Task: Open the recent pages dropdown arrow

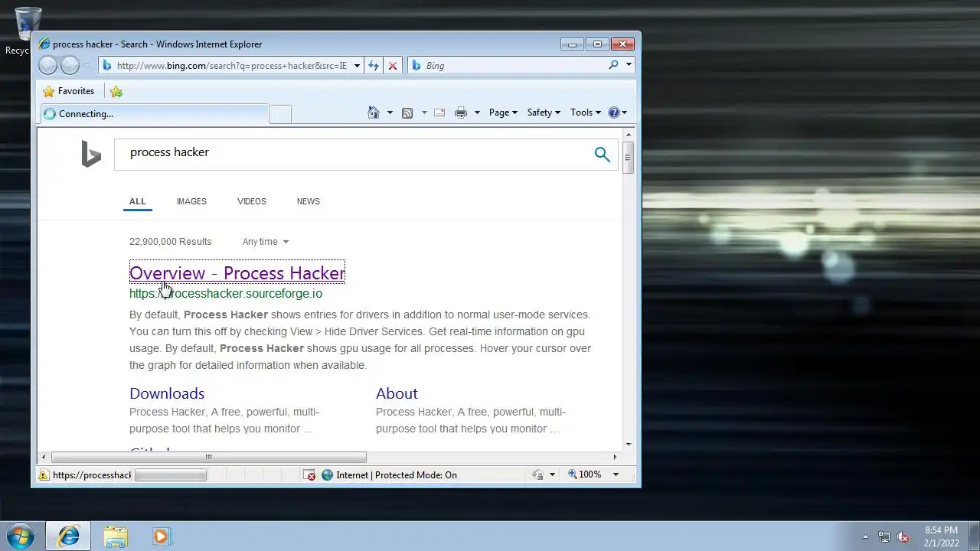Action: [87, 66]
